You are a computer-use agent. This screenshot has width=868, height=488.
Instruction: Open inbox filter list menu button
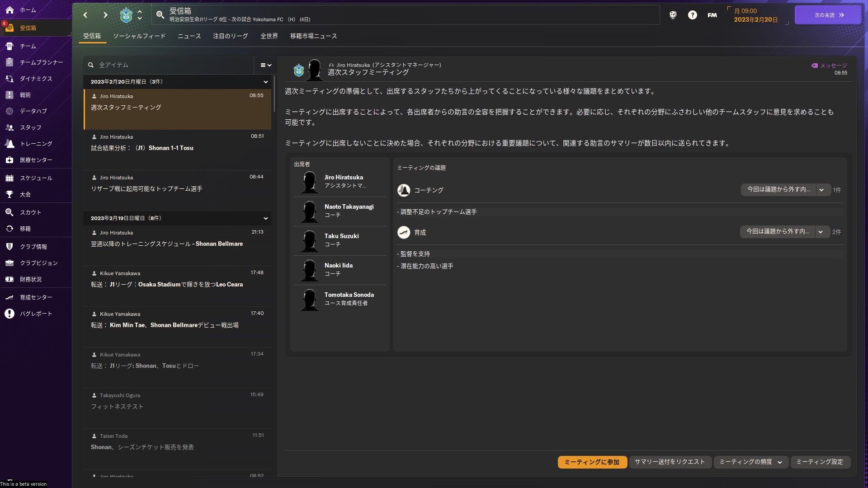click(x=265, y=65)
